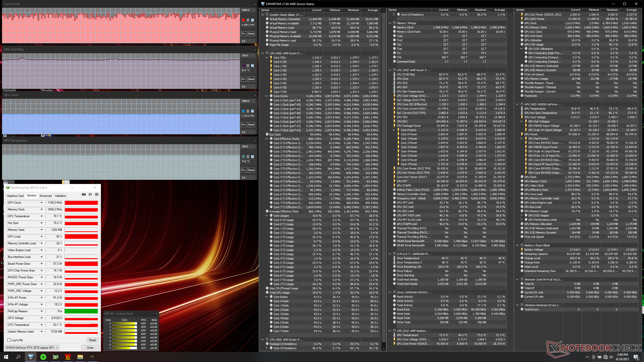Open FurMark from the taskbar
Viewport: 644px width, 362px height.
click(x=68, y=357)
